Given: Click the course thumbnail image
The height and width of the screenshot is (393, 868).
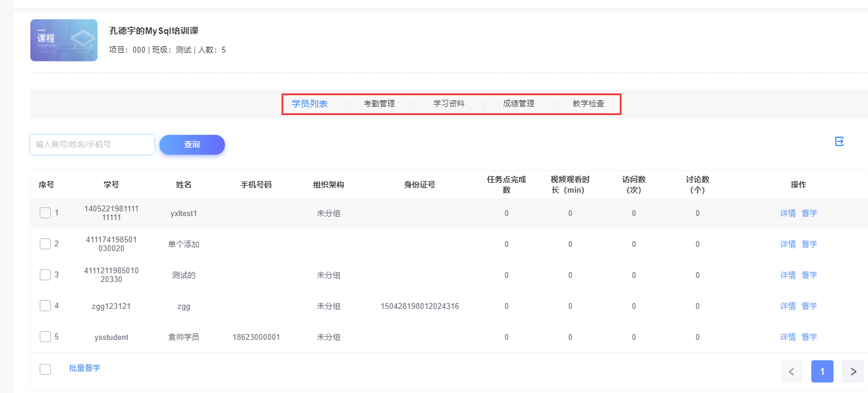Looking at the screenshot, I should pos(64,40).
